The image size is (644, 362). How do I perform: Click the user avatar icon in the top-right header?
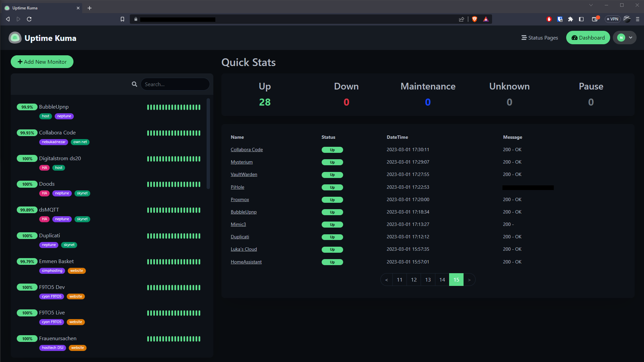click(621, 38)
